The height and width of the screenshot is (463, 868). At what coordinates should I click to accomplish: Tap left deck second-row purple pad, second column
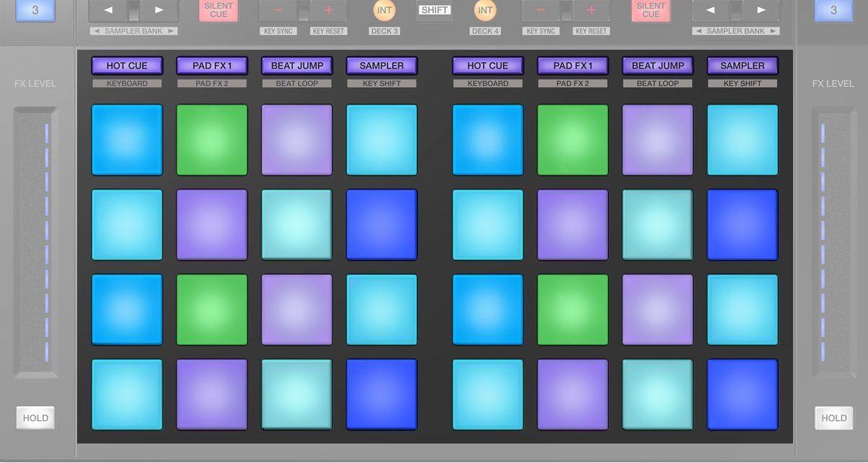[212, 225]
